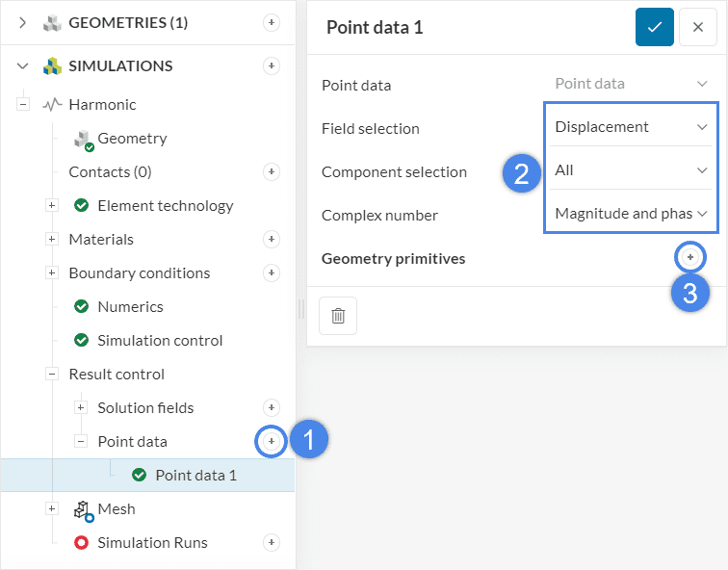
Task: Click the trash icon to delete Point data 1
Action: pos(338,316)
